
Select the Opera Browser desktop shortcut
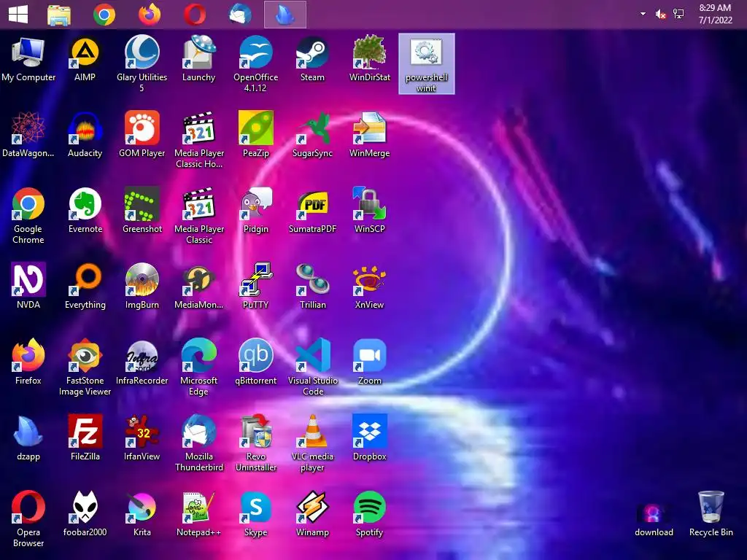28,518
